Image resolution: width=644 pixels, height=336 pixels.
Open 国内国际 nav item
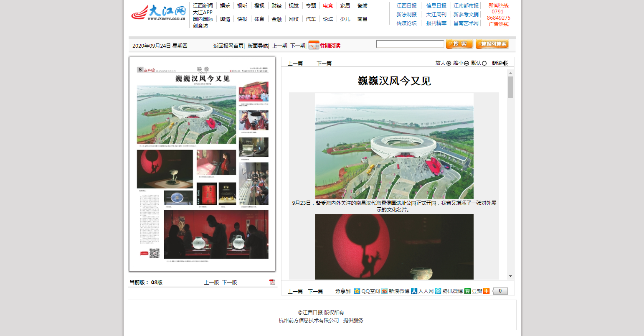click(203, 19)
